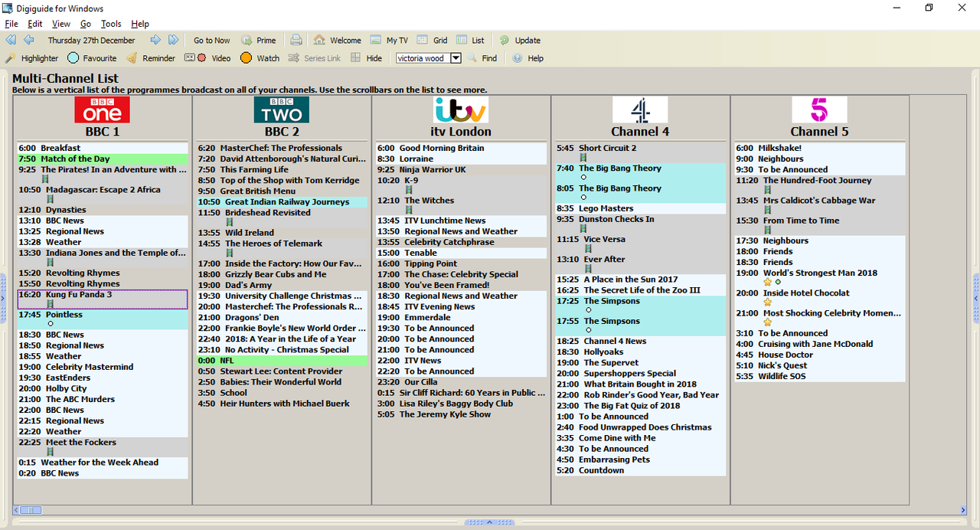Select The Hundred-Foot Journey listing
Image resolution: width=980 pixels, height=530 pixels.
coord(820,185)
